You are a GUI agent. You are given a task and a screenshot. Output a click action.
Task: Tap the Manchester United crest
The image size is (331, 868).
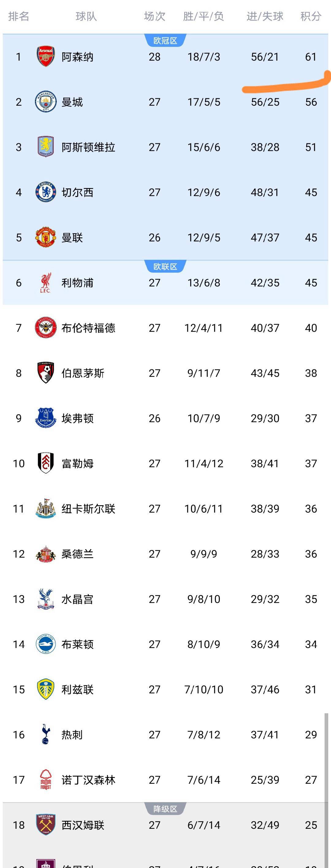click(45, 237)
